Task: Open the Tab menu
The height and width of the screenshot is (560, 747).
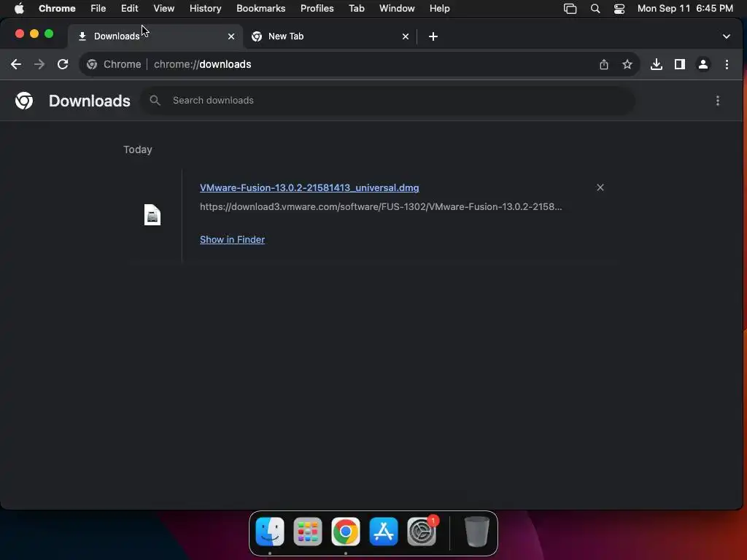Action: pyautogui.click(x=356, y=9)
